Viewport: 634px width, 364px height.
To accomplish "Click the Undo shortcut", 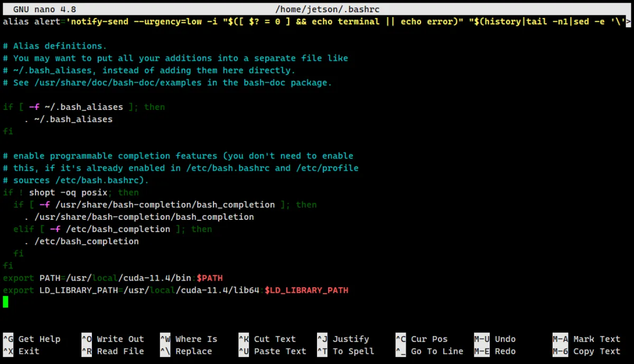I will click(497, 339).
